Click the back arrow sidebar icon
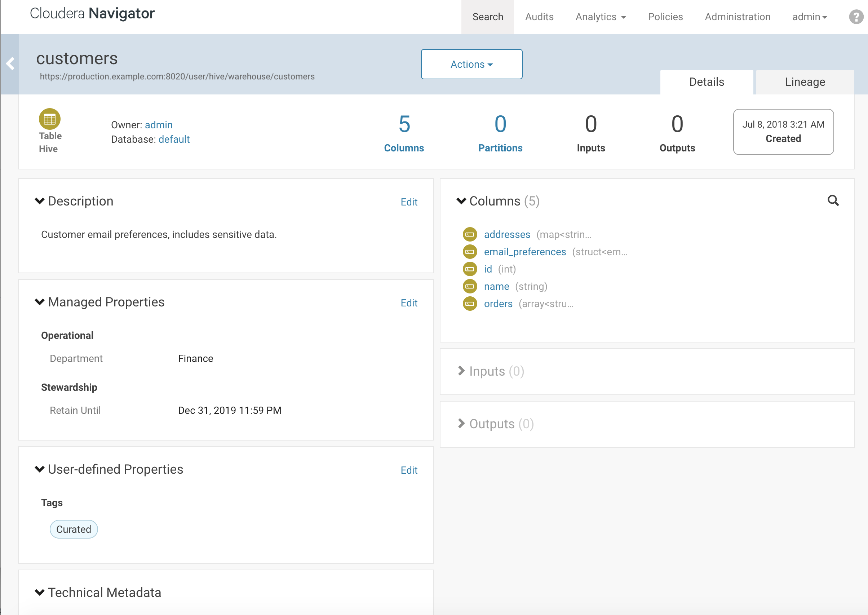This screenshot has height=615, width=868. (x=10, y=63)
